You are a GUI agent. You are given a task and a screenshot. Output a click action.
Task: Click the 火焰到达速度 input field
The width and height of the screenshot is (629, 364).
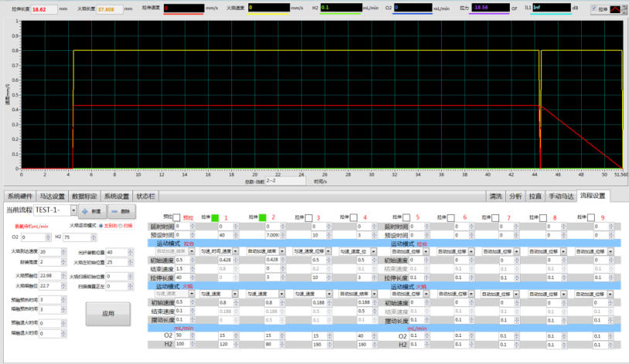(x=49, y=252)
